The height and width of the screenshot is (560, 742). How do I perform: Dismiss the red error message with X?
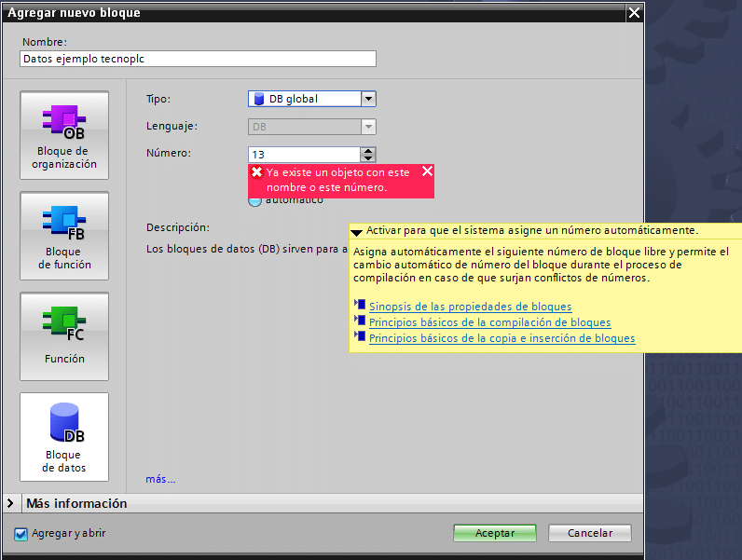tap(427, 171)
